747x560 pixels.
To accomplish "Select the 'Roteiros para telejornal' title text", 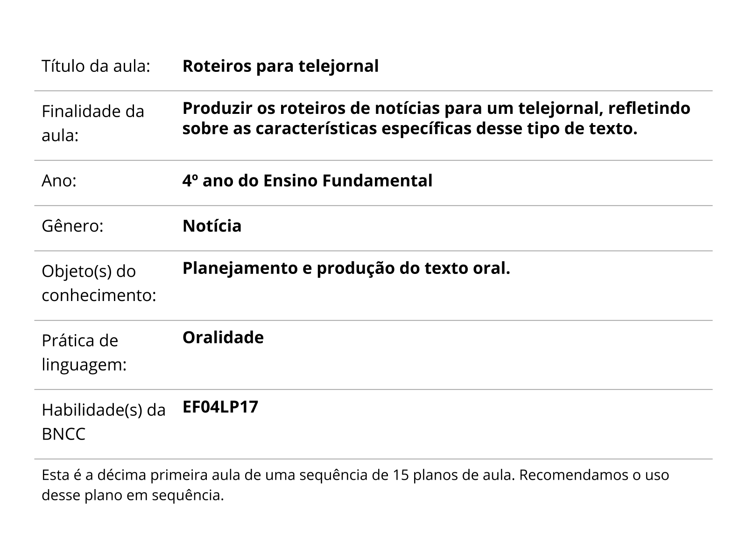I will 280,66.
